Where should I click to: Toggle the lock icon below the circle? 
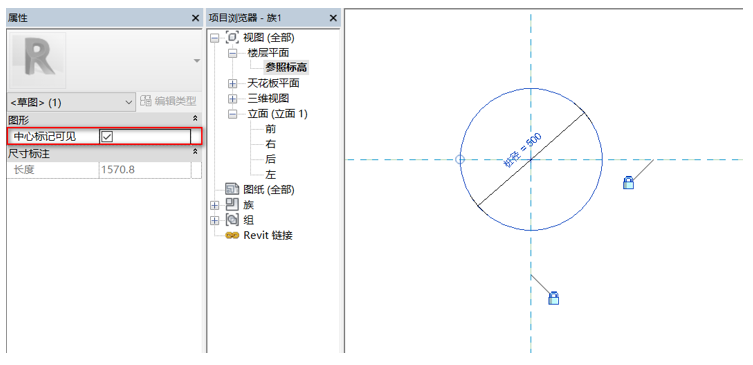point(553,298)
